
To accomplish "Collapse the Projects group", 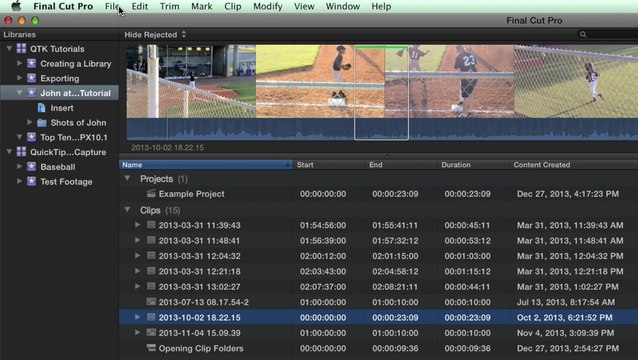I will 127,178.
